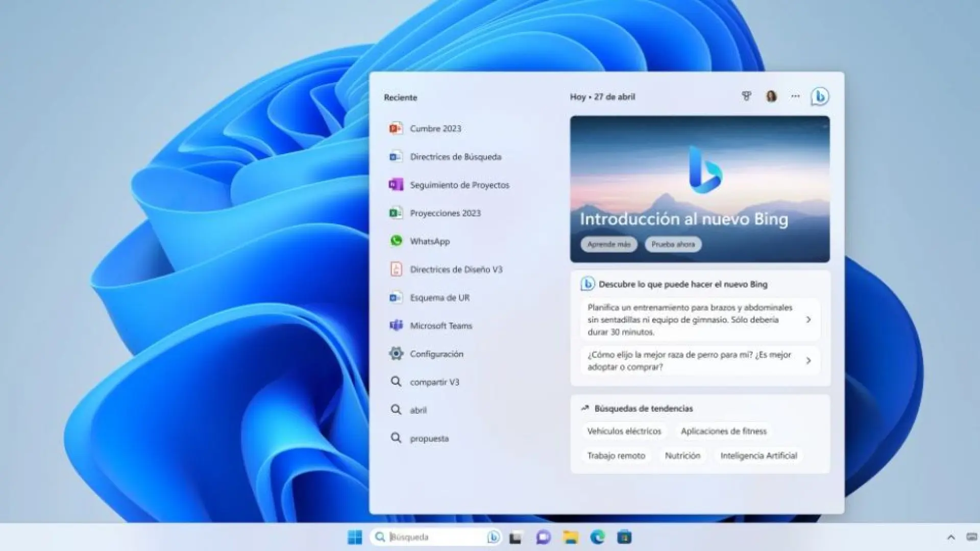Open WhatsApp from the recent list

click(x=430, y=241)
